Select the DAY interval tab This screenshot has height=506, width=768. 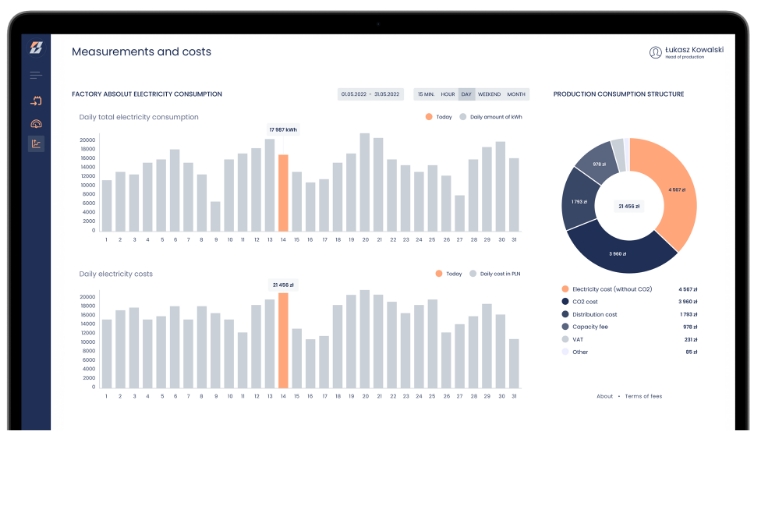click(x=466, y=94)
